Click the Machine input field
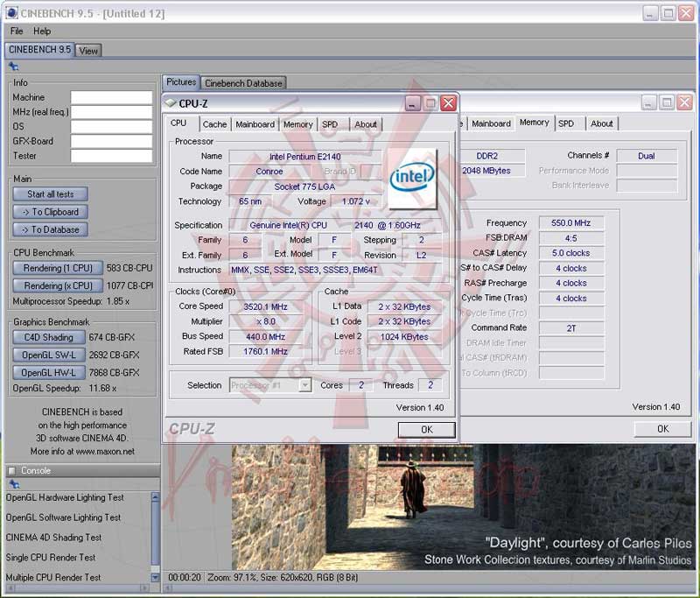Screen dimensions: 700x598 click(x=112, y=97)
